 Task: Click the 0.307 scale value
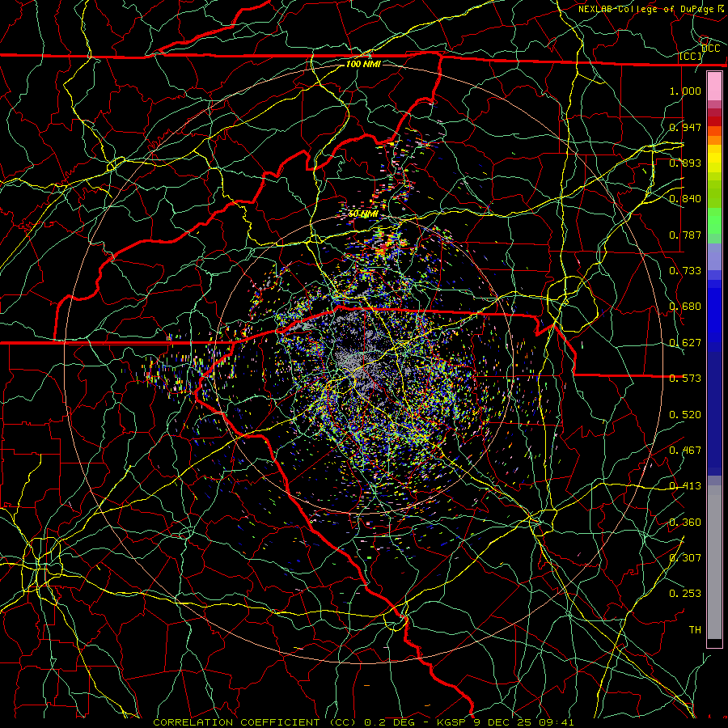click(x=685, y=558)
